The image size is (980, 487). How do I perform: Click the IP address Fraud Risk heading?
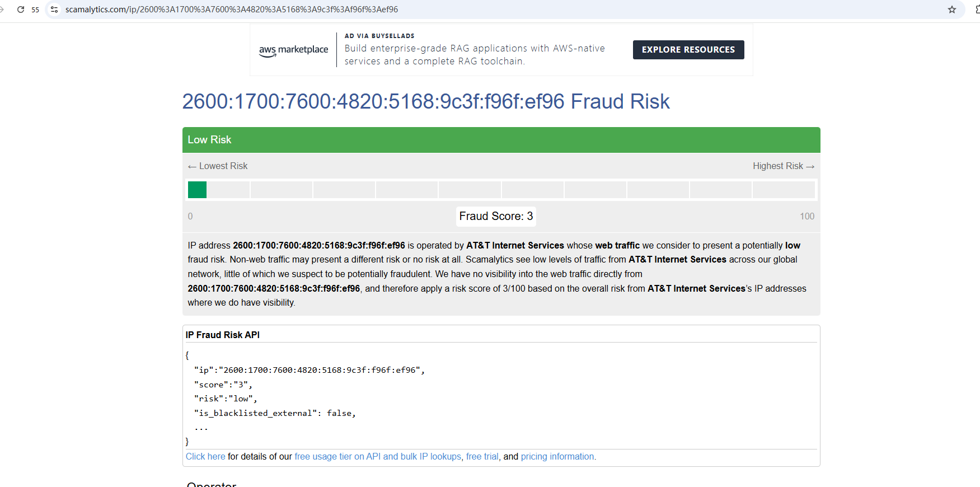tap(425, 101)
